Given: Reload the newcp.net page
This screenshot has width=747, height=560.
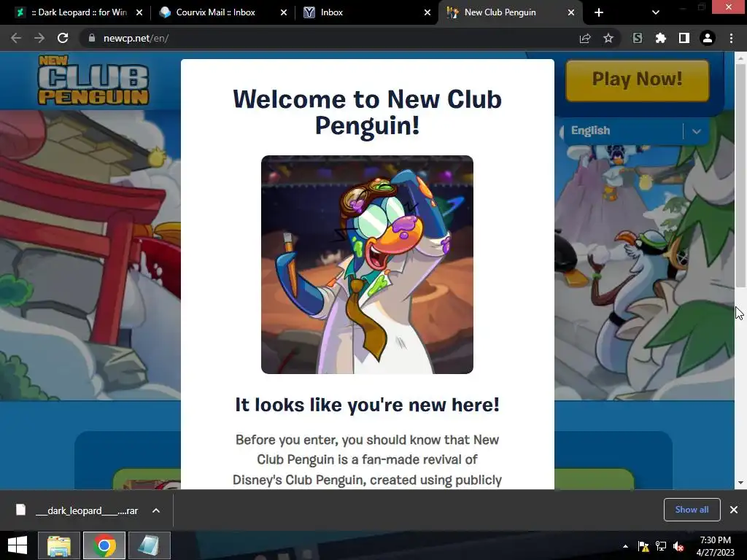Looking at the screenshot, I should point(63,38).
